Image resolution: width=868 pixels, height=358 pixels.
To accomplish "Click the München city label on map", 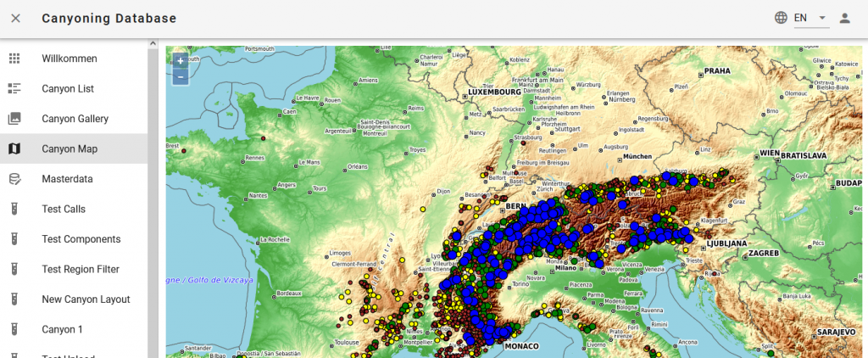I will [x=637, y=157].
